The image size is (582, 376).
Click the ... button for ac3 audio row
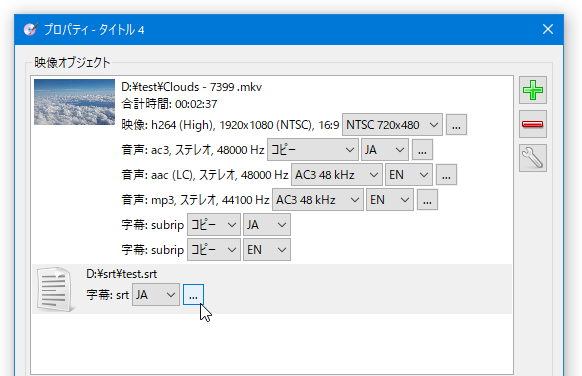422,150
